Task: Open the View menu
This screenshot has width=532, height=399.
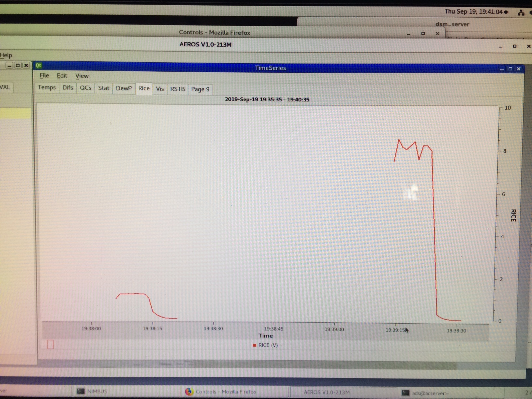Action: tap(82, 76)
